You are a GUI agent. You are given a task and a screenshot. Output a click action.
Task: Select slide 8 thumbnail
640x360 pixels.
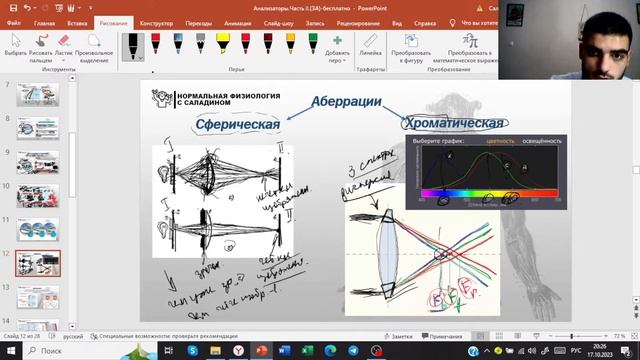pos(38,129)
